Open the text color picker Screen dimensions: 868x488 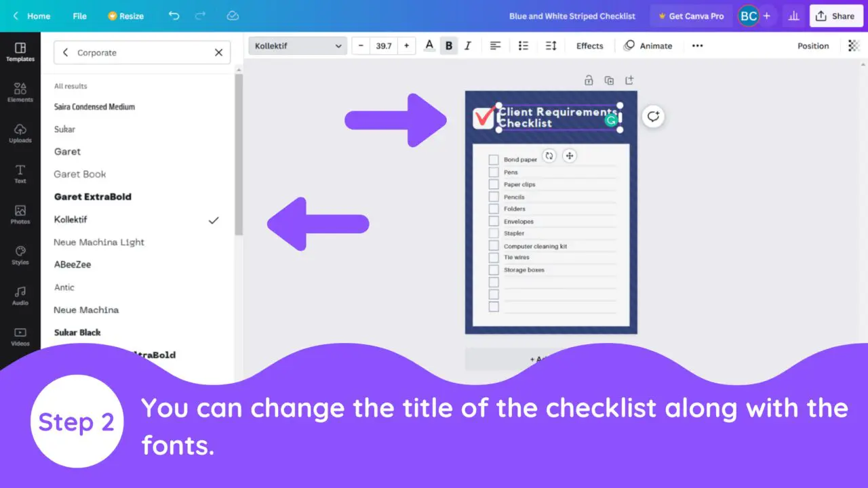click(x=429, y=45)
